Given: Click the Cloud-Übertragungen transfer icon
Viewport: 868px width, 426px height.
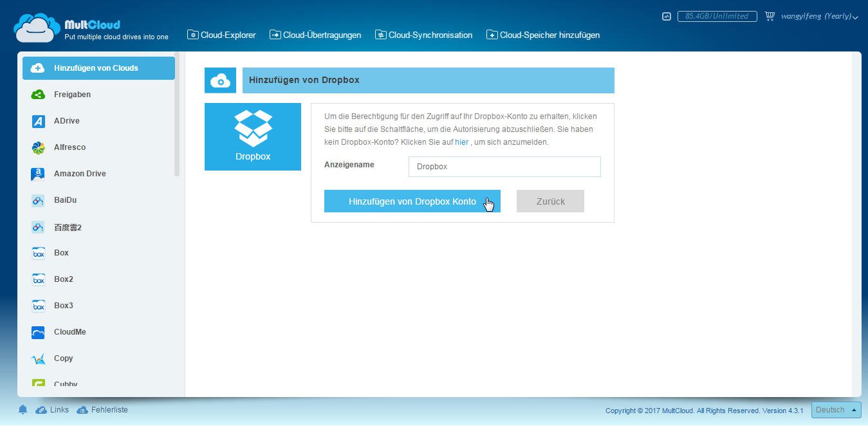Looking at the screenshot, I should [x=275, y=35].
